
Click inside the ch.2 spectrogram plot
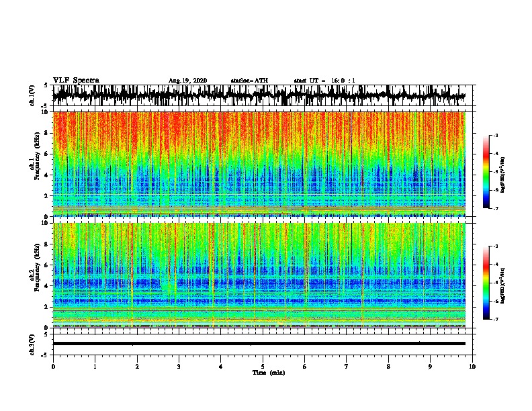click(259, 275)
